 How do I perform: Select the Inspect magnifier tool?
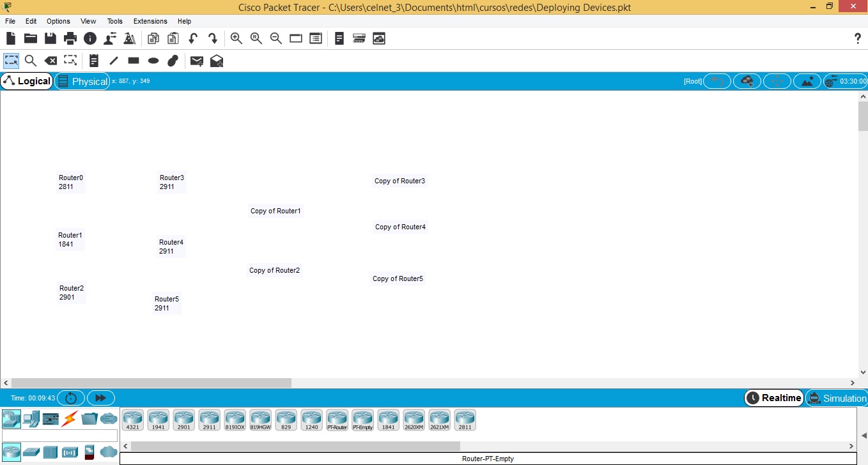coord(30,61)
